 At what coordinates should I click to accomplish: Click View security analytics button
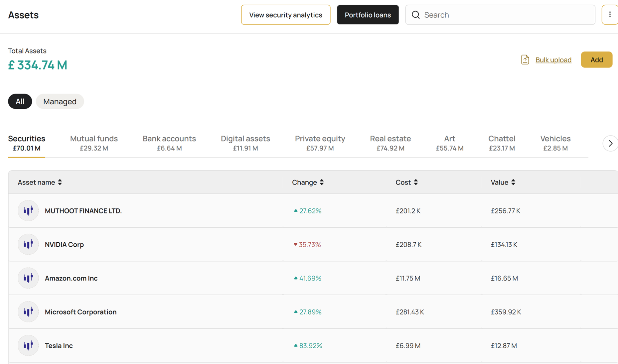click(x=286, y=15)
